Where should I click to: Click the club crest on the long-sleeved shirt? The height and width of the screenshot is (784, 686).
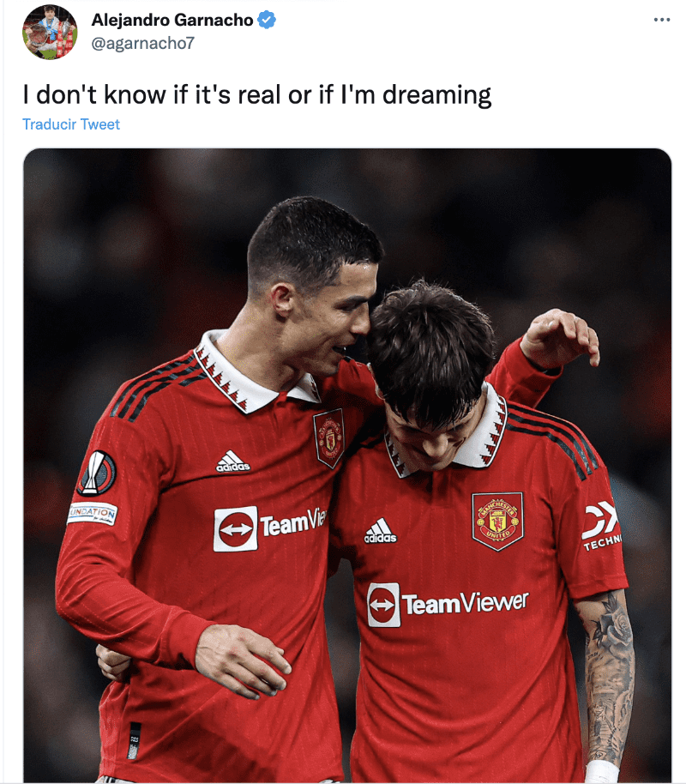[328, 437]
